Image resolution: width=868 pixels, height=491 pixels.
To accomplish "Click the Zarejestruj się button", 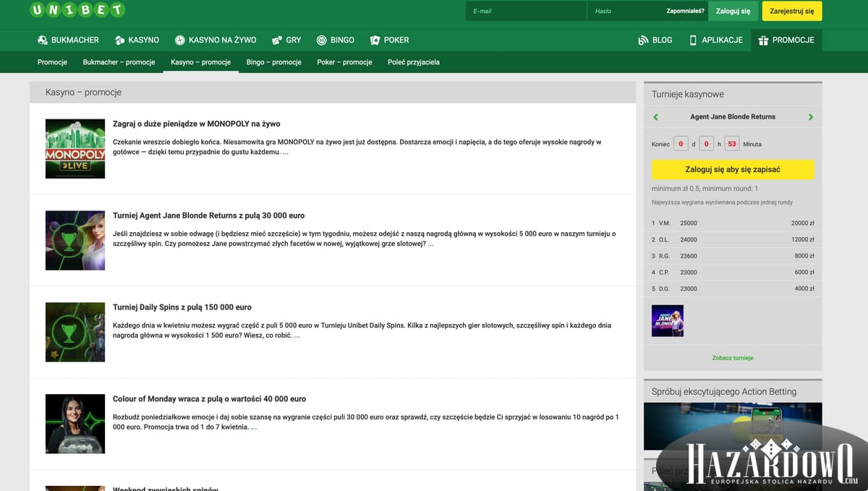I will point(792,11).
